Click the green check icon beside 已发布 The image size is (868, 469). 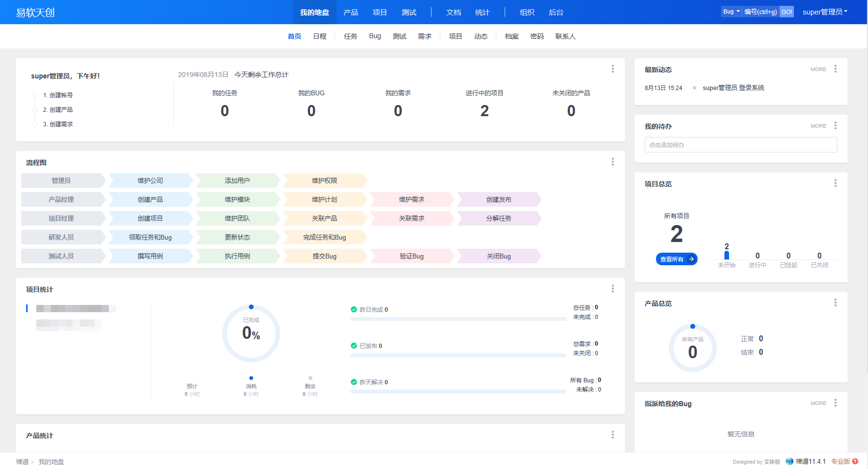[x=354, y=346]
